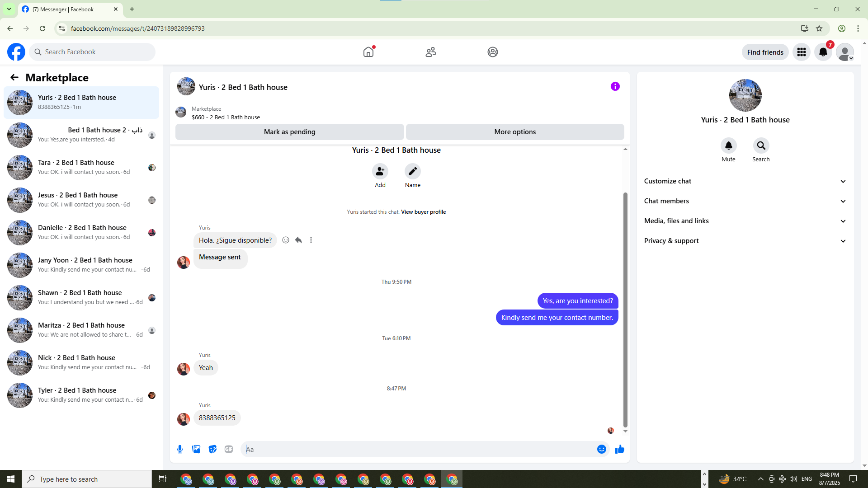The image size is (868, 488).
Task: Open the Windows action center
Action: 853,479
